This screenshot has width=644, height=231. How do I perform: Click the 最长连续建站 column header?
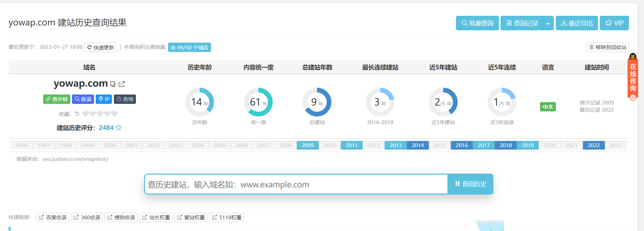380,67
